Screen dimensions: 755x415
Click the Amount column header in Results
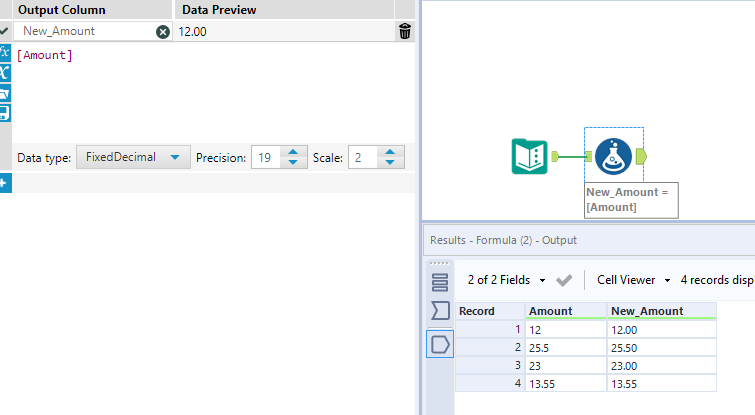[565, 311]
